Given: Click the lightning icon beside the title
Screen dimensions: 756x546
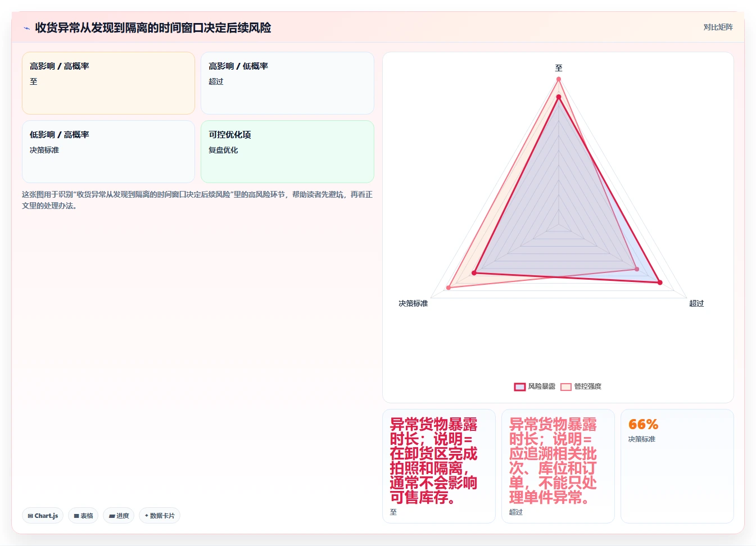Looking at the screenshot, I should coord(26,28).
